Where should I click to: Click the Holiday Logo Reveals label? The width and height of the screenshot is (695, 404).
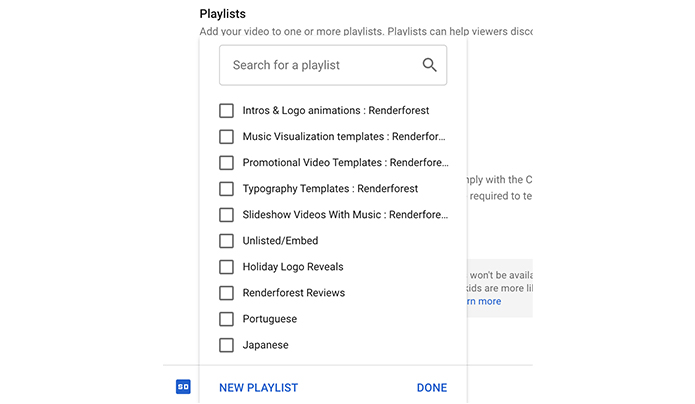point(293,267)
